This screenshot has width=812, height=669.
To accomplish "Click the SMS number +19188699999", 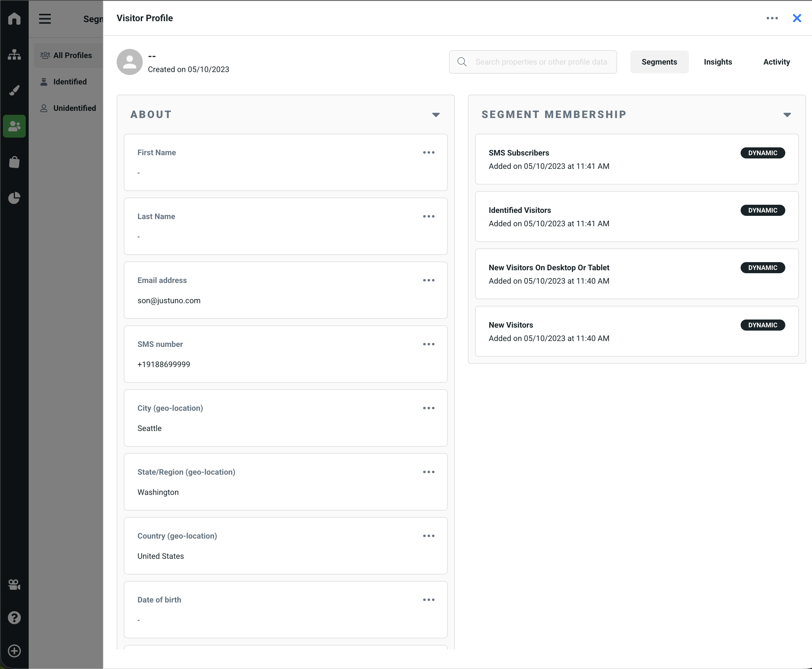I will pos(164,364).
